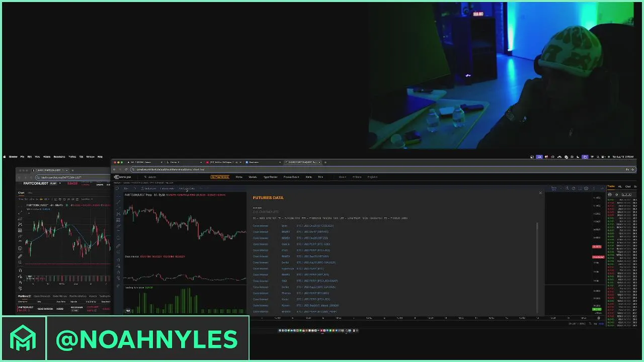Open the Bookmarks menu in macOS menu bar
Screen dimensions: 644x362
tap(59, 157)
